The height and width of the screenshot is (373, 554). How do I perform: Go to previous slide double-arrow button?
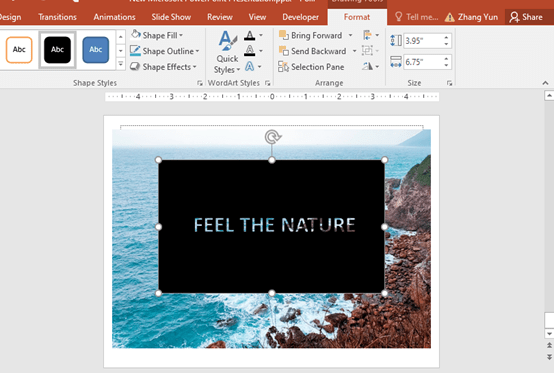[x=549, y=345]
